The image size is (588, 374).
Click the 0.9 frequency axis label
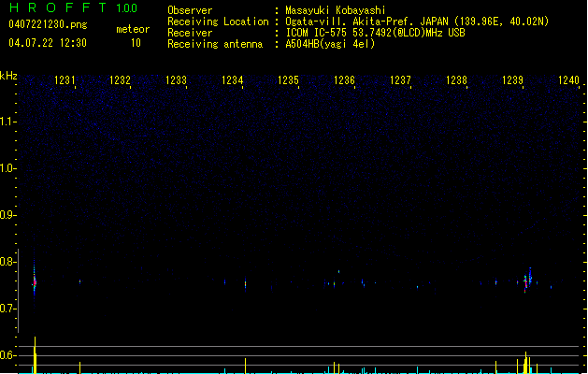(x=7, y=215)
